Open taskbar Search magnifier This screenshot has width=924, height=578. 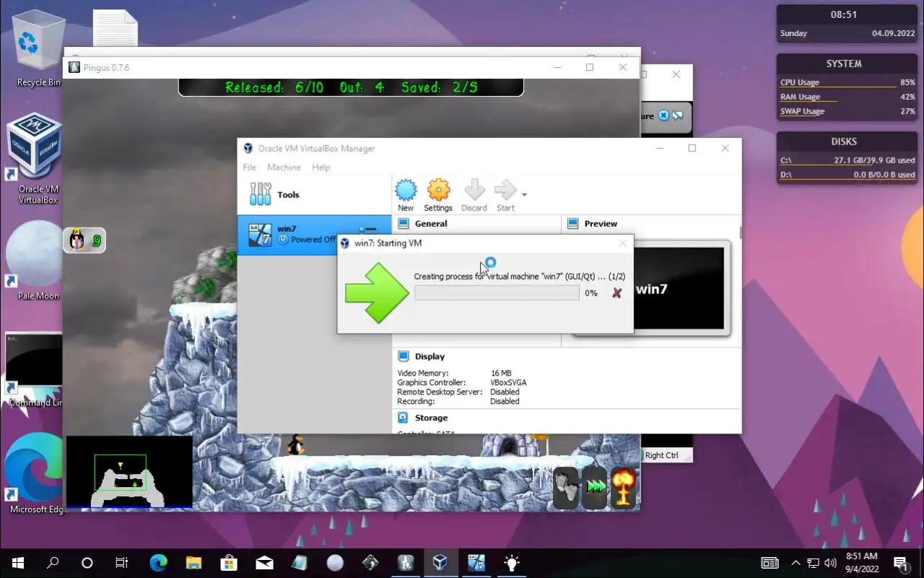[x=53, y=563]
